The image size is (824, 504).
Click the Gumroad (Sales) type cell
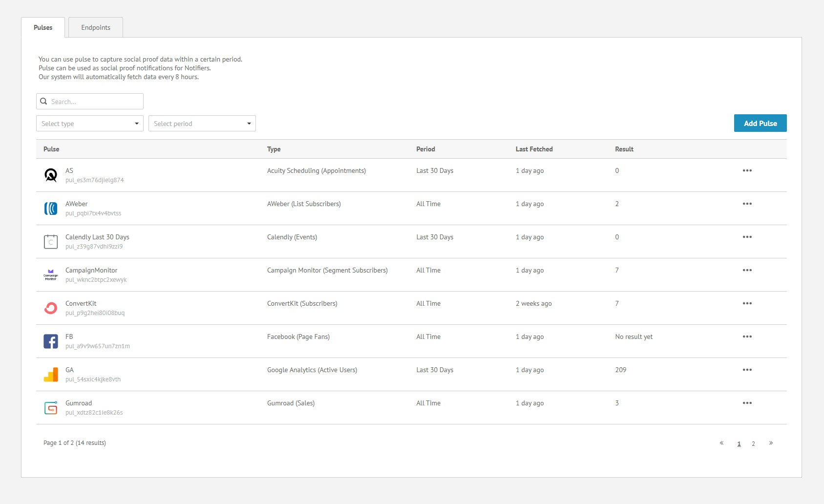291,403
